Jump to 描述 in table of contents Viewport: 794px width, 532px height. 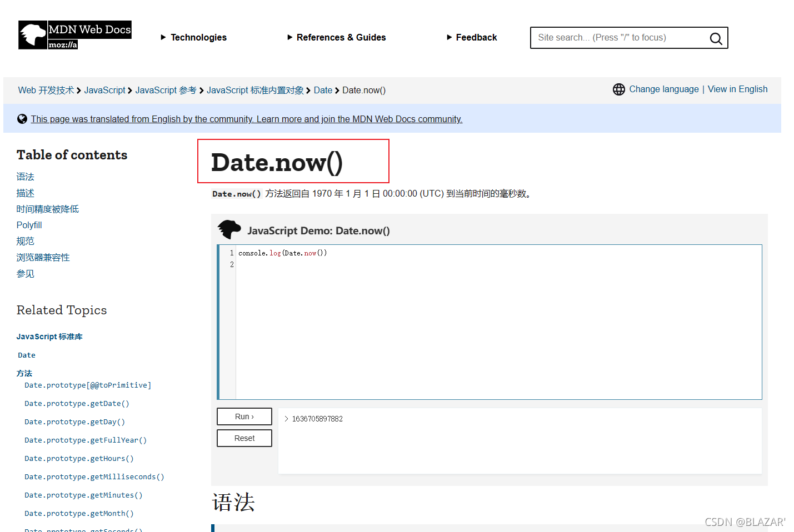coord(26,193)
